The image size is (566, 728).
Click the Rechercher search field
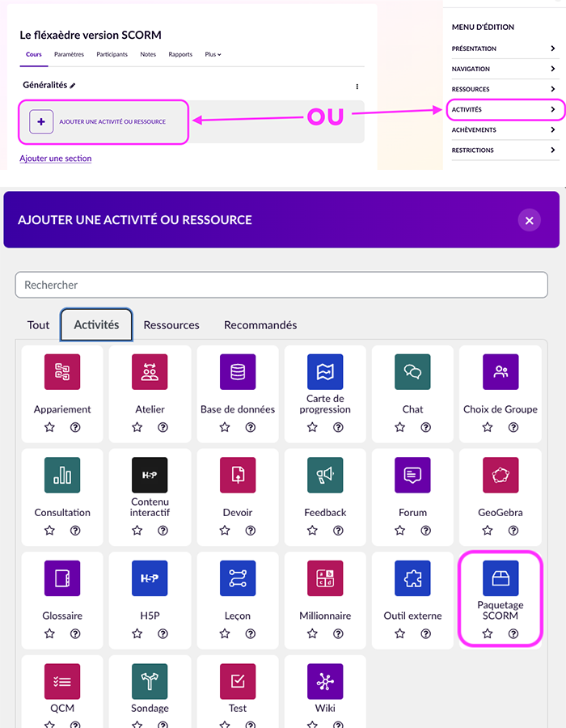click(x=281, y=285)
